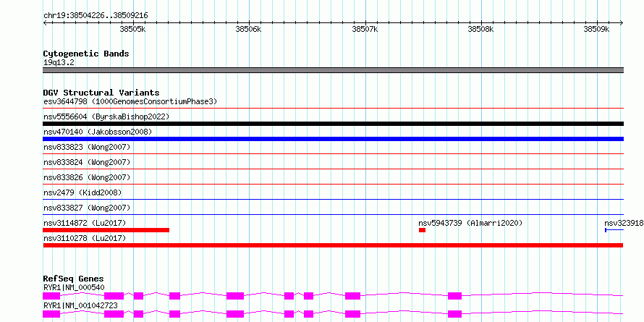The height and width of the screenshot is (322, 644).
Task: Select transcript label RYR1|NM_001042723
Action: (80, 306)
